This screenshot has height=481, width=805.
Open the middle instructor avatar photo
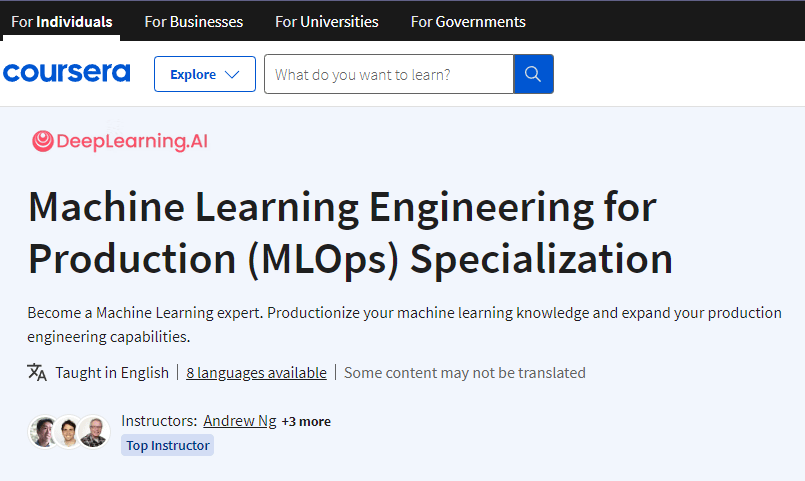pos(68,432)
